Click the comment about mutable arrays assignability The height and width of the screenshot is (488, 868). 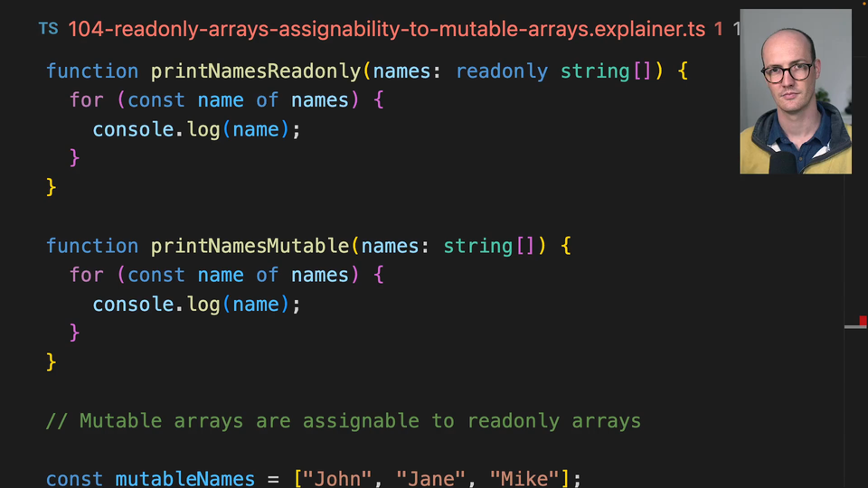point(343,421)
